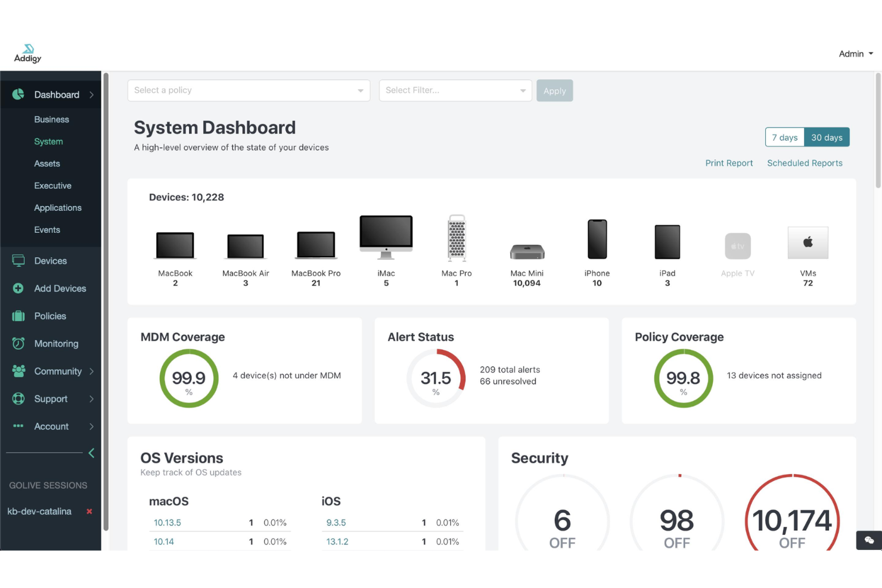The width and height of the screenshot is (882, 588).
Task: Select the iPhone device icon
Action: (597, 239)
